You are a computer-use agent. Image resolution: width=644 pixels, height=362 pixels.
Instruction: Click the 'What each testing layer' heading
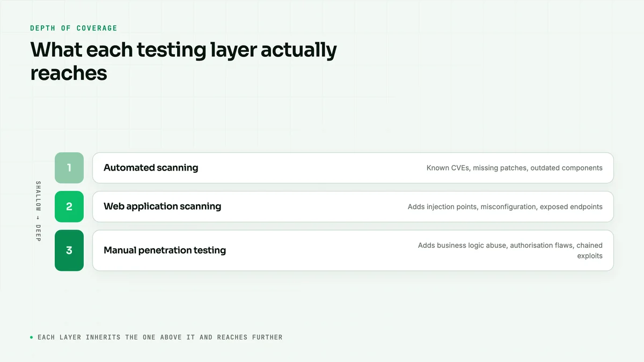tap(184, 61)
